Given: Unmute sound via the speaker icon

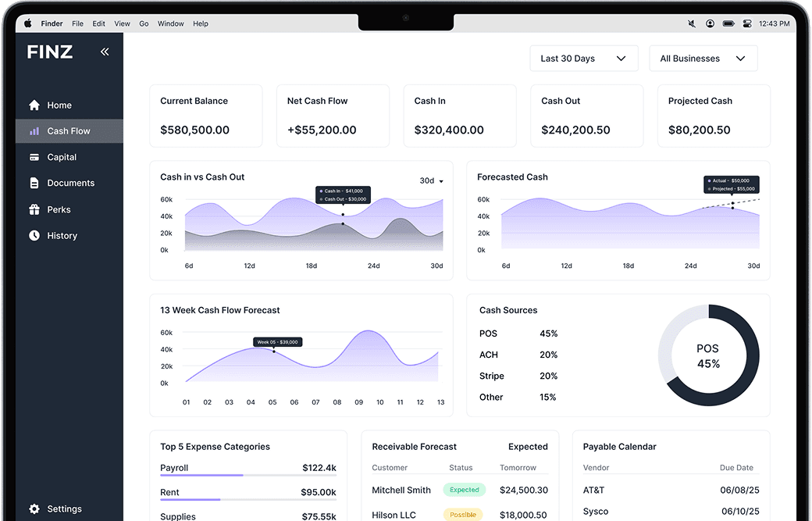Looking at the screenshot, I should 692,23.
